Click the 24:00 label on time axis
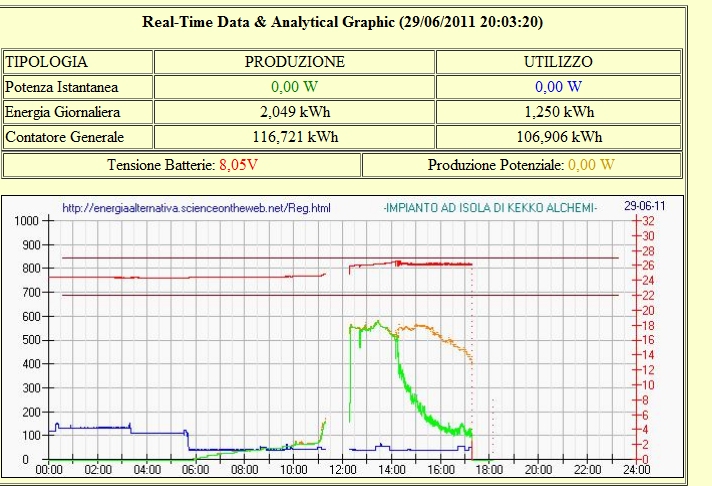The height and width of the screenshot is (486, 712). (x=636, y=469)
